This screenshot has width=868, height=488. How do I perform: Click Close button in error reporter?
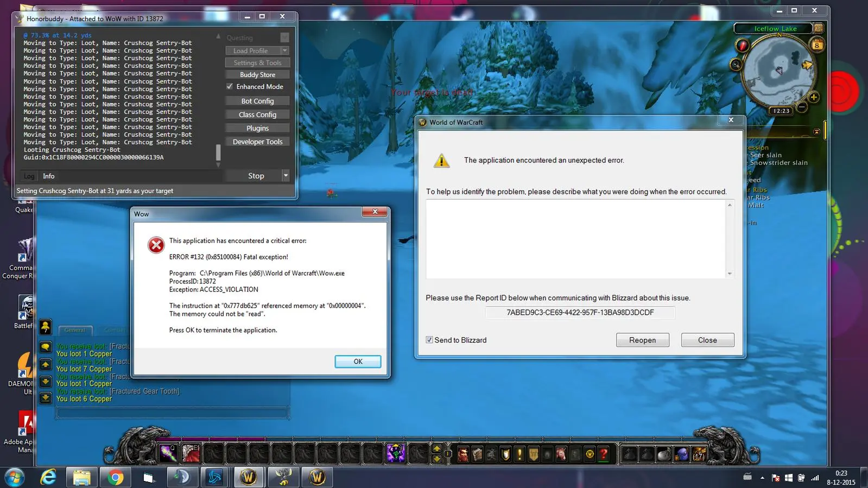click(707, 340)
